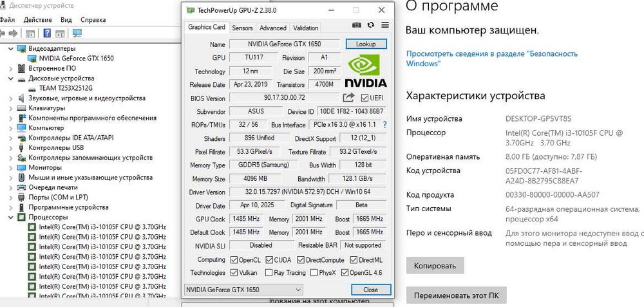Click the Device ID value 10DE 1F82 - 1043 86B7
This screenshot has height=307, width=644.
352,111
